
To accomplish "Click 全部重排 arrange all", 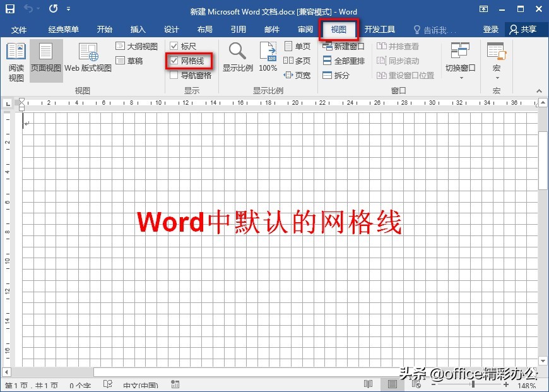I will (x=343, y=61).
